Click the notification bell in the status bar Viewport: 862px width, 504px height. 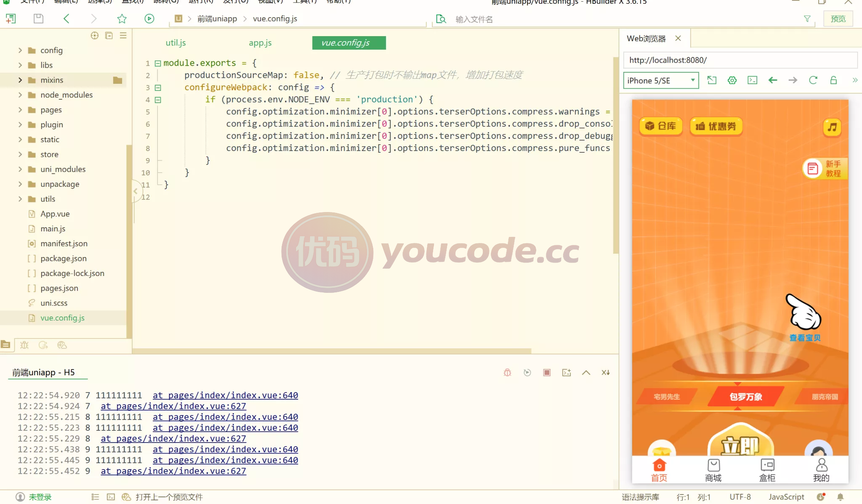pos(840,497)
